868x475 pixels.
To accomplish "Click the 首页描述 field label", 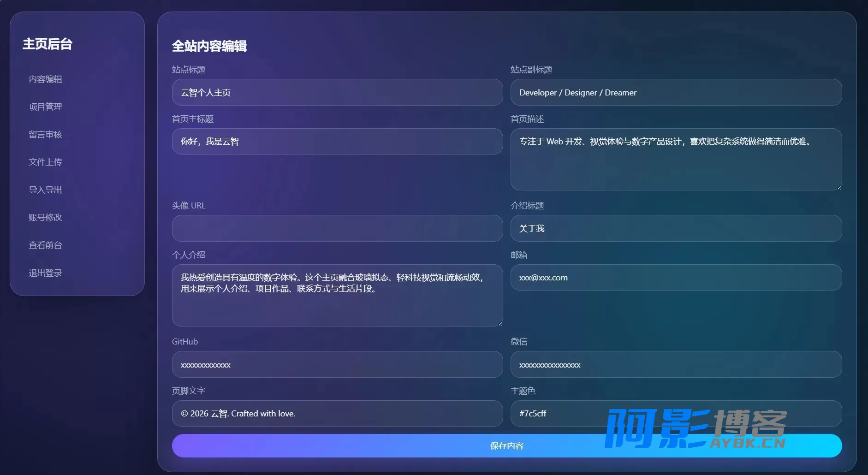I will tap(527, 119).
